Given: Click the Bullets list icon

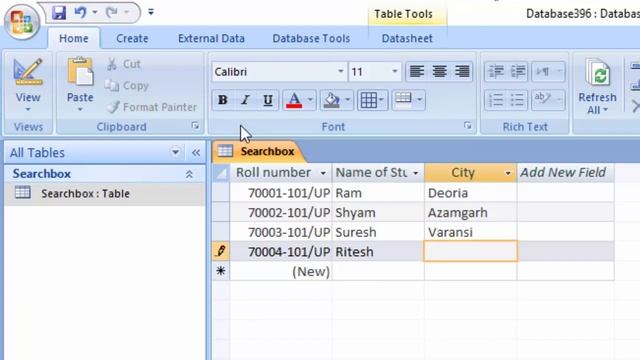Looking at the screenshot, I should click(518, 100).
